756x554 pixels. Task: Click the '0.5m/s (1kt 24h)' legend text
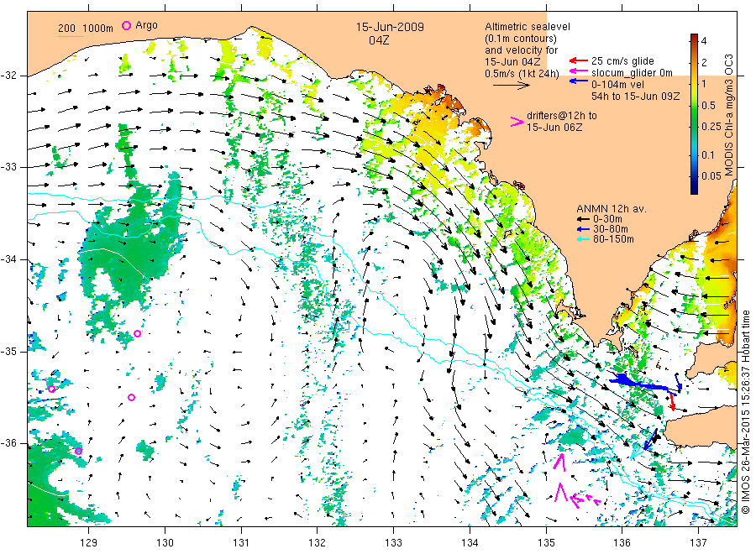pos(522,74)
